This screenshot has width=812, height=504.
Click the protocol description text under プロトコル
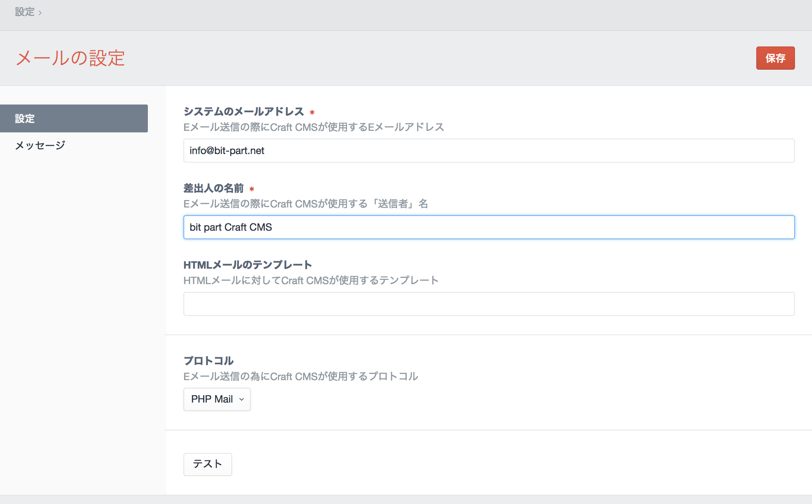(x=300, y=376)
